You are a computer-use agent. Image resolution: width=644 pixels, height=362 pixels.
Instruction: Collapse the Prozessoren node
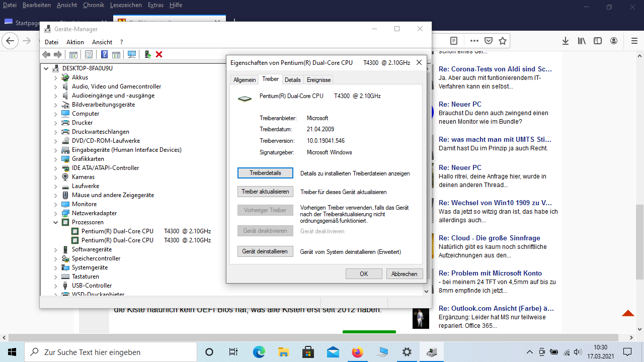[56, 222]
